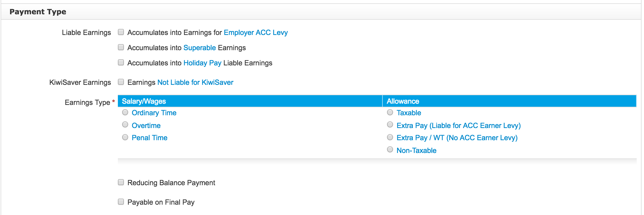Choose Extra Pay / WT No ACC radio
This screenshot has height=215, width=644.
coord(390,137)
